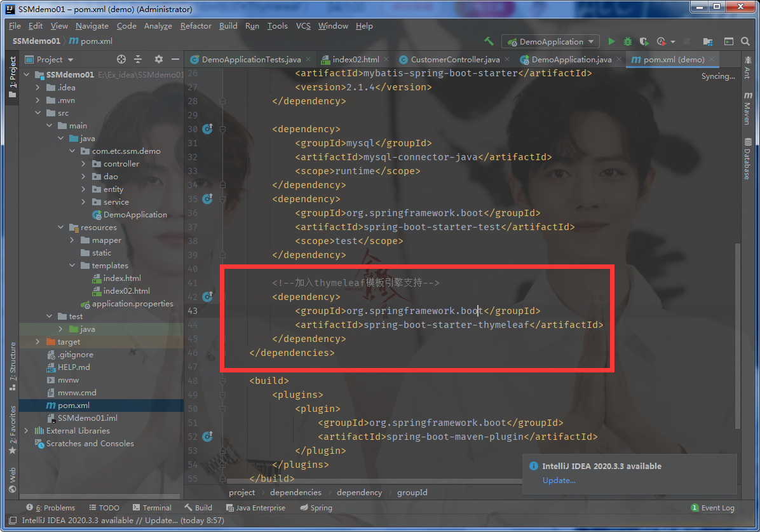The image size is (760, 532).
Task: Open DemoApplication run configuration dropdown
Action: tap(550, 42)
